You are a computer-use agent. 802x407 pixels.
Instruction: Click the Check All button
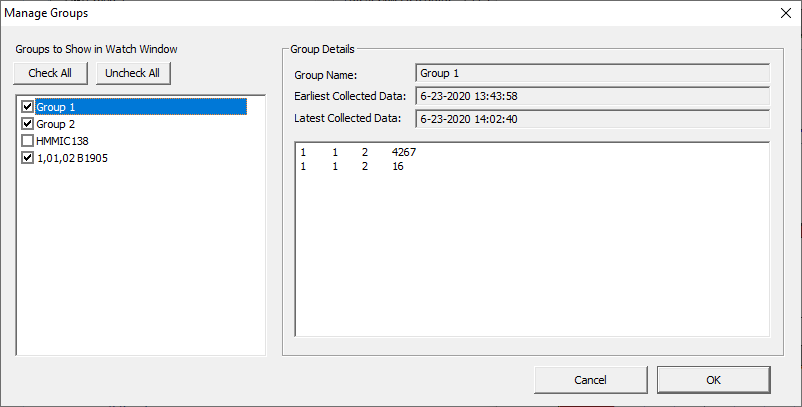coord(51,73)
